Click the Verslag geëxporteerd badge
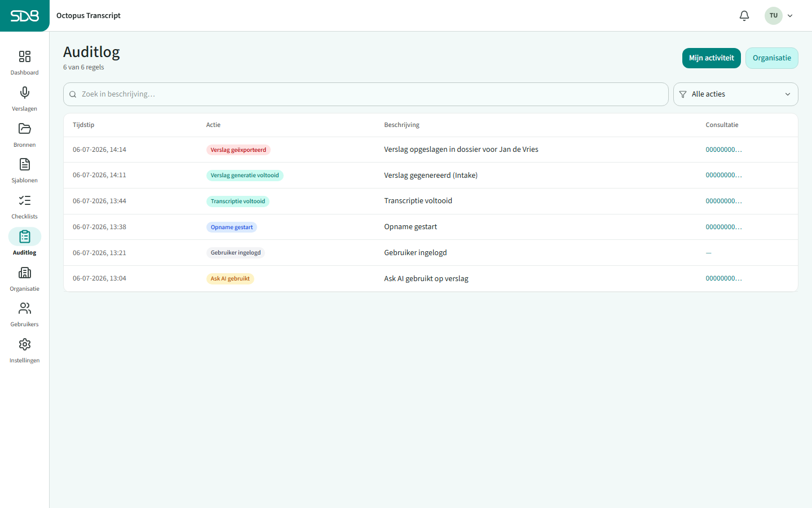 [x=239, y=150]
